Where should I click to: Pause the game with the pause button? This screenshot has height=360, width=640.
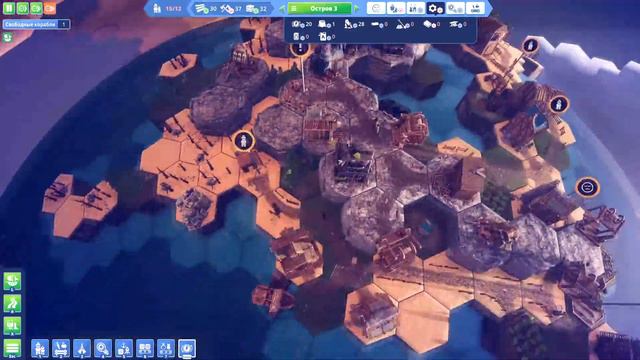click(9, 8)
